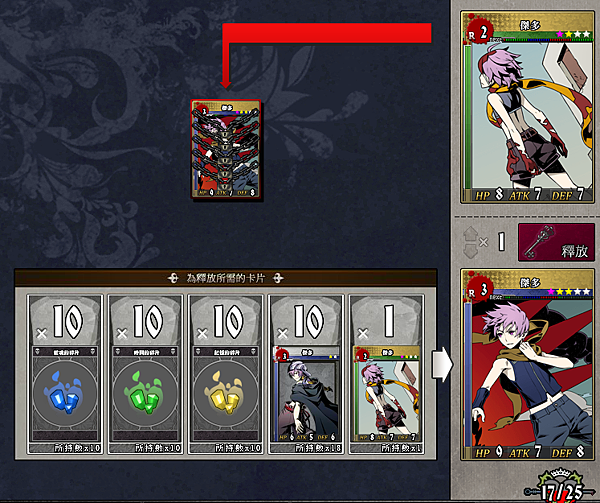Click the 釋放 release button
600x503 pixels.
tap(556, 242)
